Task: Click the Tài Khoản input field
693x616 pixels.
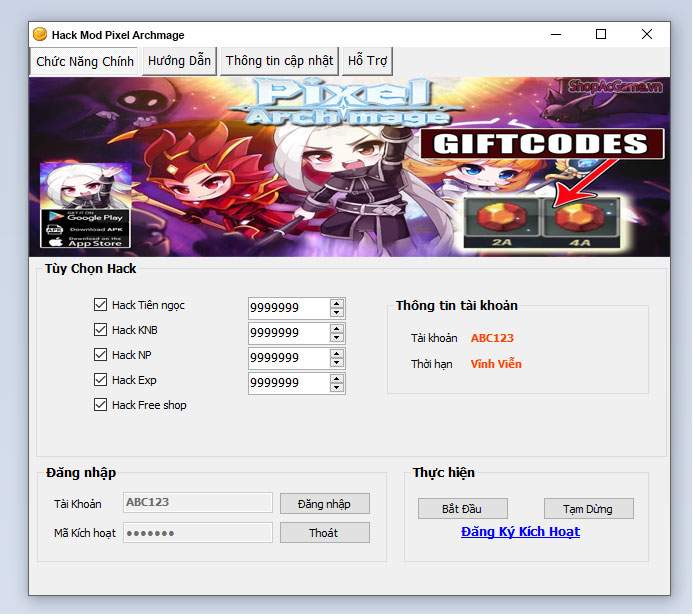Action: (x=198, y=502)
